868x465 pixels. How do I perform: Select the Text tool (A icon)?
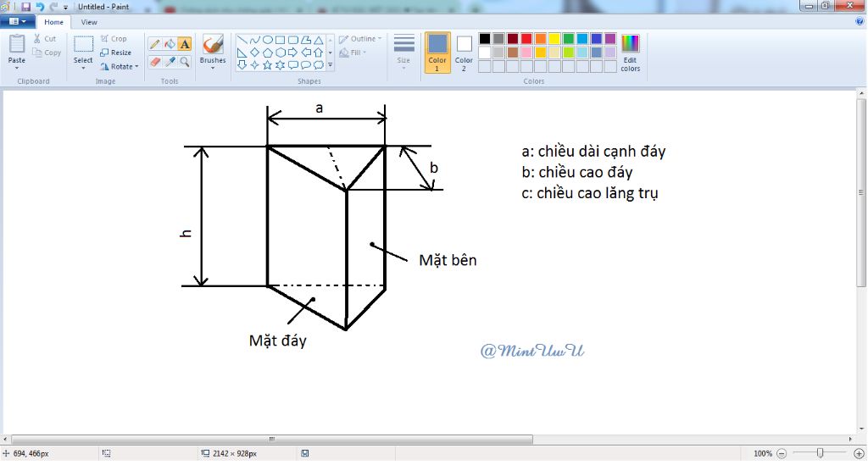click(184, 44)
